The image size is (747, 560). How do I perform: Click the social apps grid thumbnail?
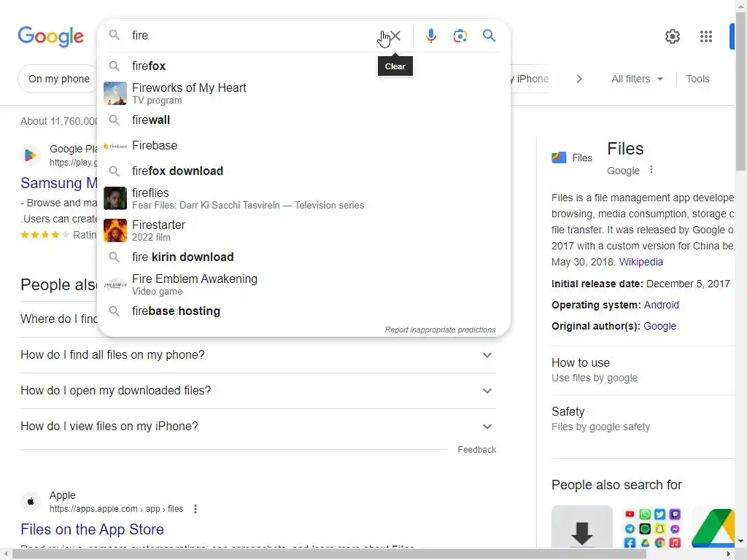pos(652,528)
